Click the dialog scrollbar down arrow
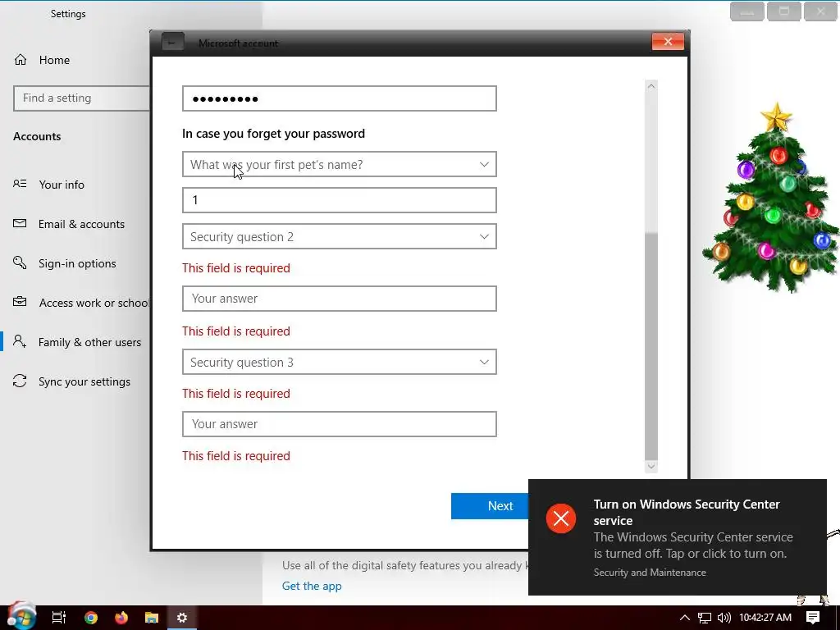The height and width of the screenshot is (630, 840). 651,466
